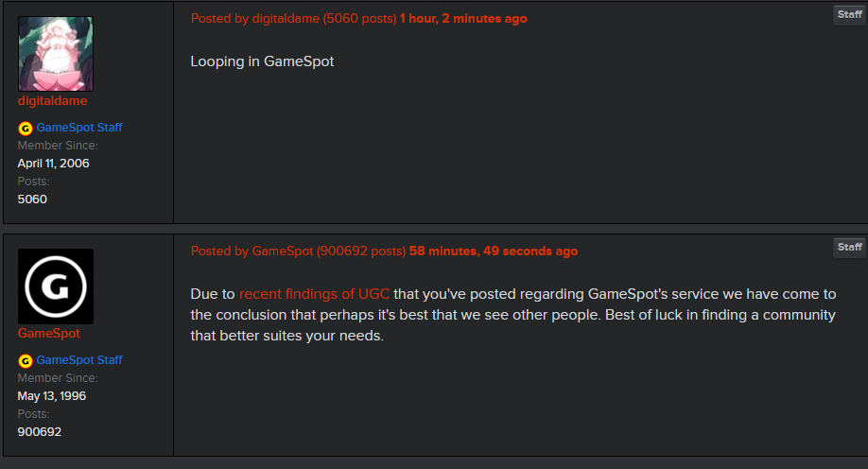Click digitaldame's post count 5060

(x=32, y=200)
